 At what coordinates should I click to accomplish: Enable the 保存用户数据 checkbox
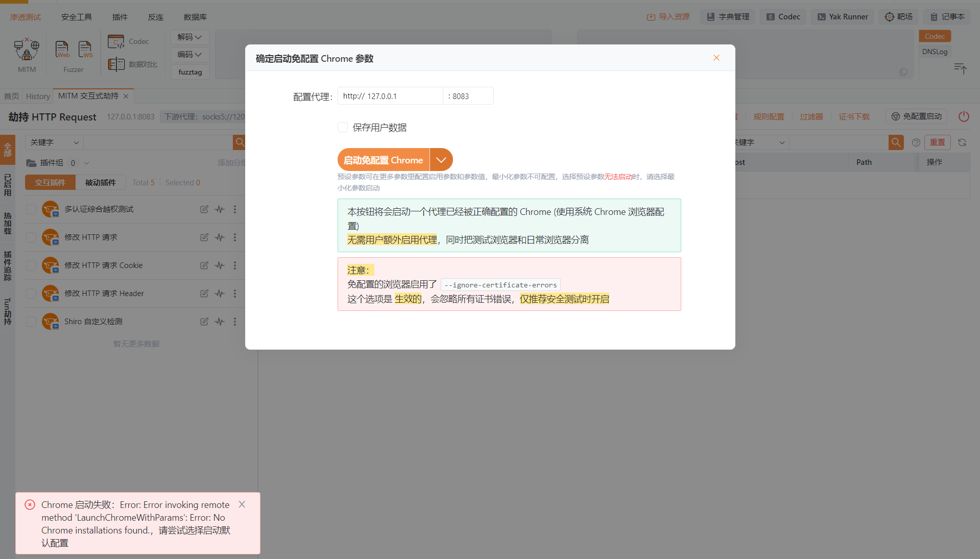343,127
